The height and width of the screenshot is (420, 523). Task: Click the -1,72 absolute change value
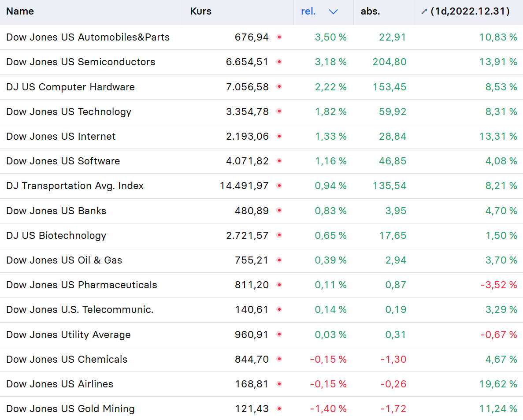click(393, 409)
